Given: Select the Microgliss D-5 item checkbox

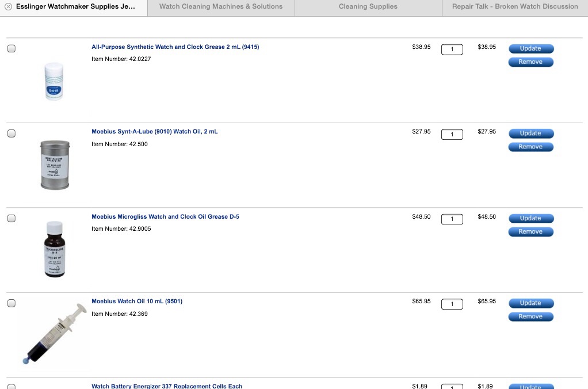Looking at the screenshot, I should pos(12,218).
